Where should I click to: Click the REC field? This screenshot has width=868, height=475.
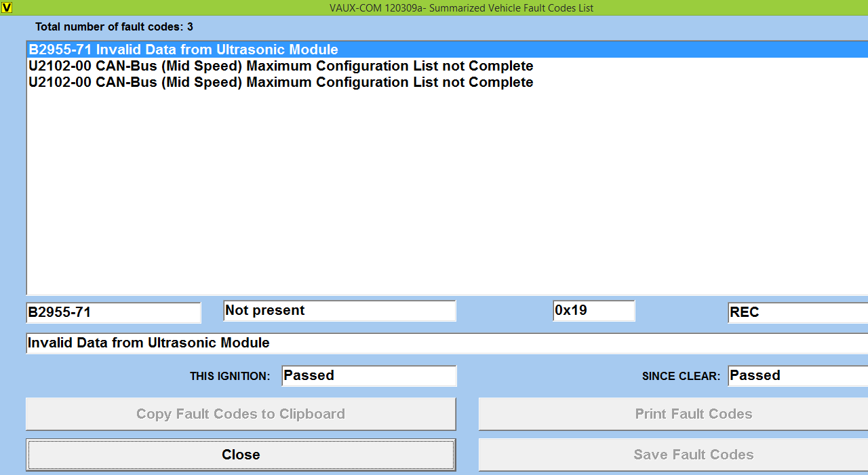pyautogui.click(x=797, y=312)
